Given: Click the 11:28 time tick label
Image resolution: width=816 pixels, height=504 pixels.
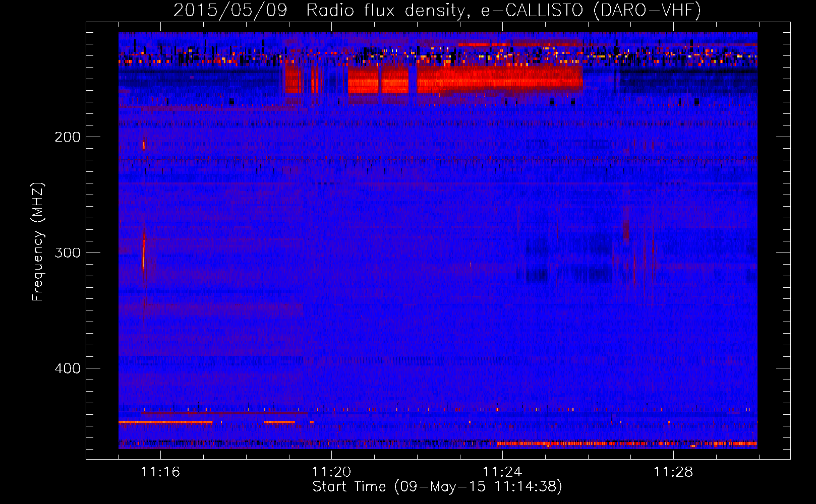Looking at the screenshot, I should click(x=673, y=472).
